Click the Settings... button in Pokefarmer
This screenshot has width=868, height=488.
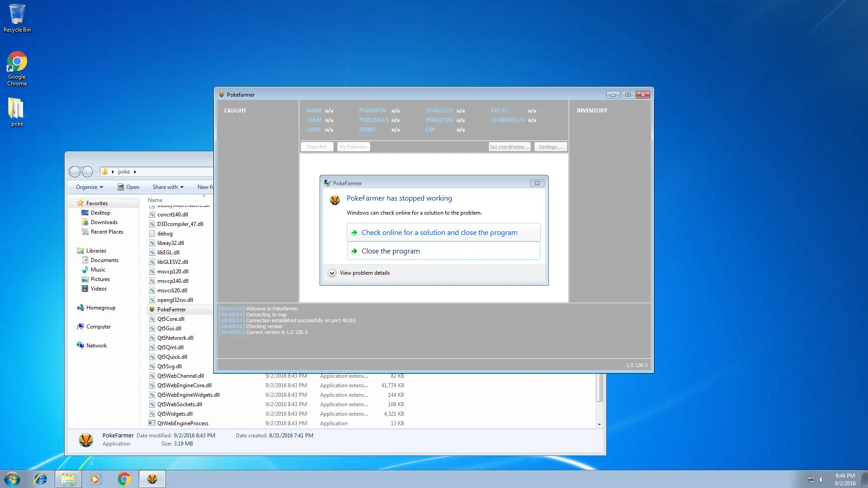pos(550,147)
